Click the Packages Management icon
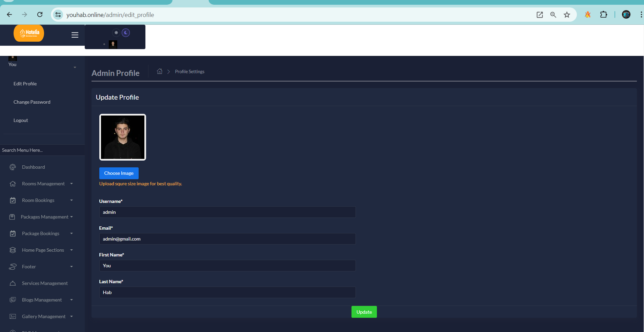The height and width of the screenshot is (332, 644). coord(12,217)
